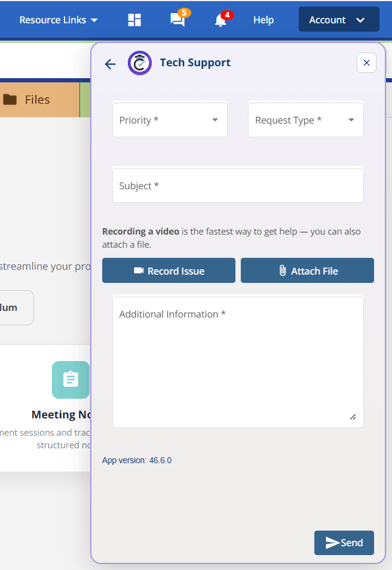
Task: Switch to the Files tab
Action: pos(40,100)
